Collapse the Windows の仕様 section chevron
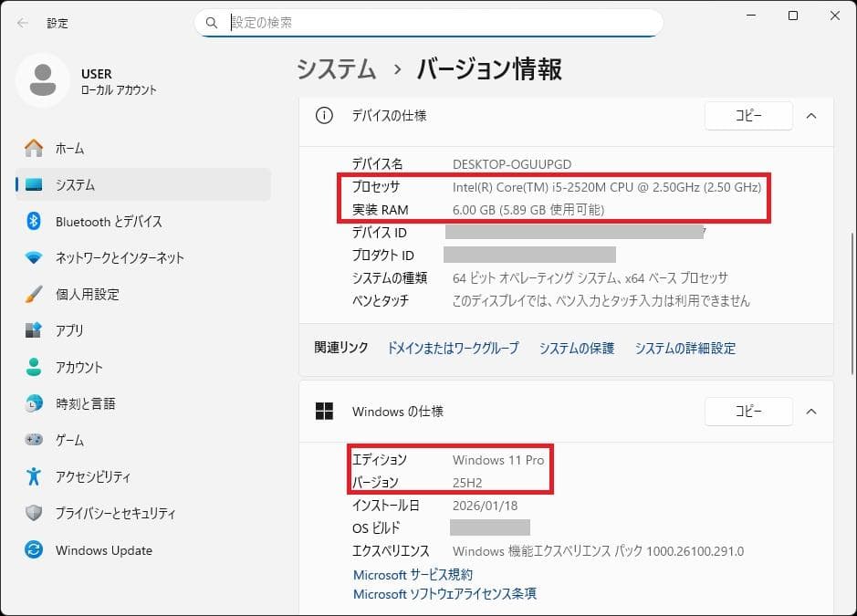857x616 pixels. tap(811, 412)
